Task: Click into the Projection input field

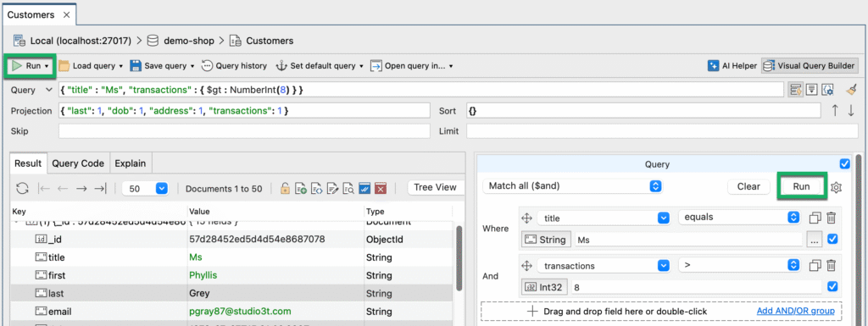Action: [244, 111]
